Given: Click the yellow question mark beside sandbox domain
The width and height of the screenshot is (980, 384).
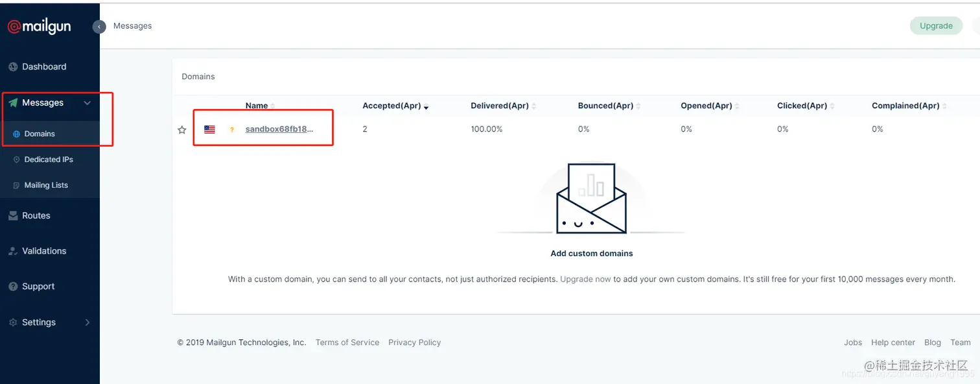Looking at the screenshot, I should 232,128.
